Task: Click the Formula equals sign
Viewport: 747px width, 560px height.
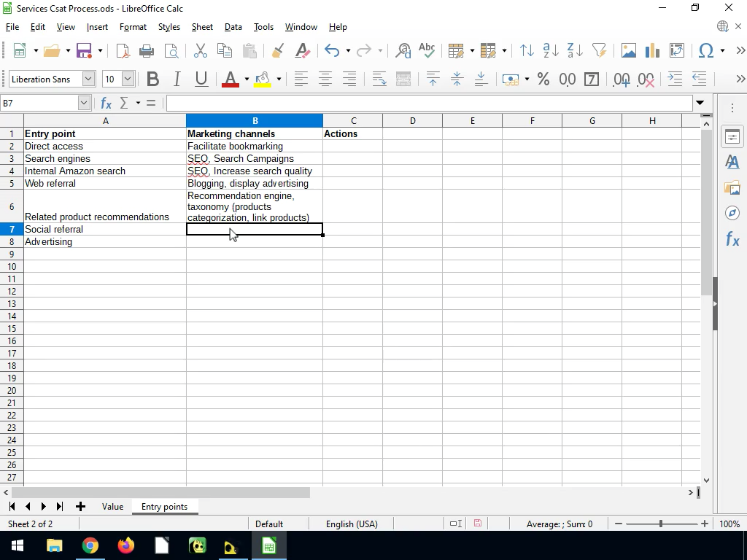Action: coord(151,103)
